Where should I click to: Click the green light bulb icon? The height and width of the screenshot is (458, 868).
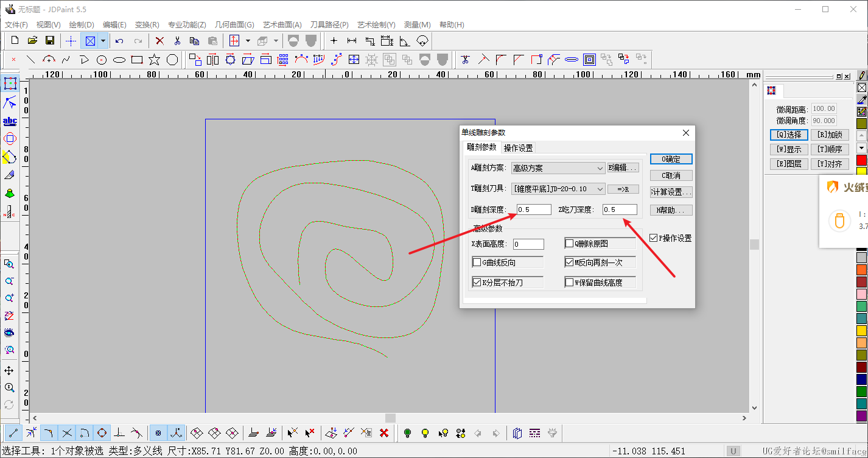[408, 433]
